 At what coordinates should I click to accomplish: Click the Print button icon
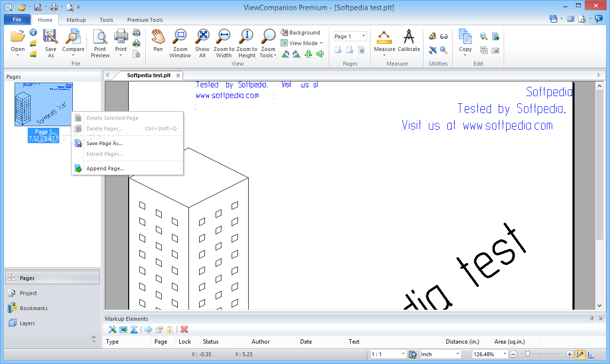(121, 36)
